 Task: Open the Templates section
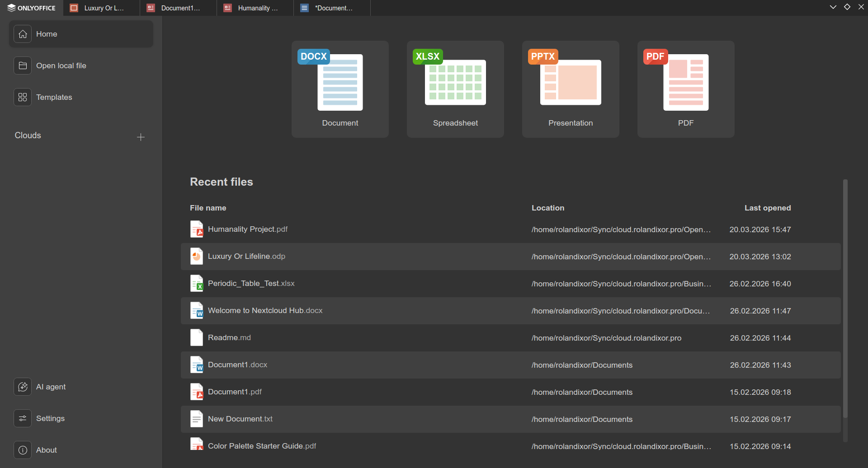pyautogui.click(x=54, y=97)
